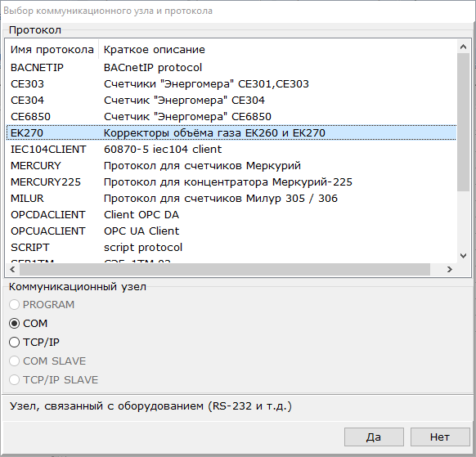This screenshot has height=457, width=476.
Task: Select the PROGRAM node option
Action: [42, 305]
